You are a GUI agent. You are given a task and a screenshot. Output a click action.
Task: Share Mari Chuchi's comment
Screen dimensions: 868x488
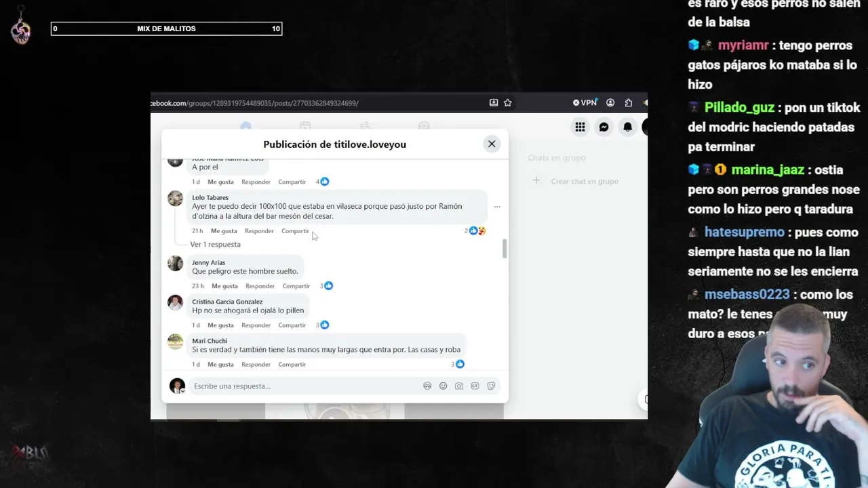pyautogui.click(x=292, y=365)
